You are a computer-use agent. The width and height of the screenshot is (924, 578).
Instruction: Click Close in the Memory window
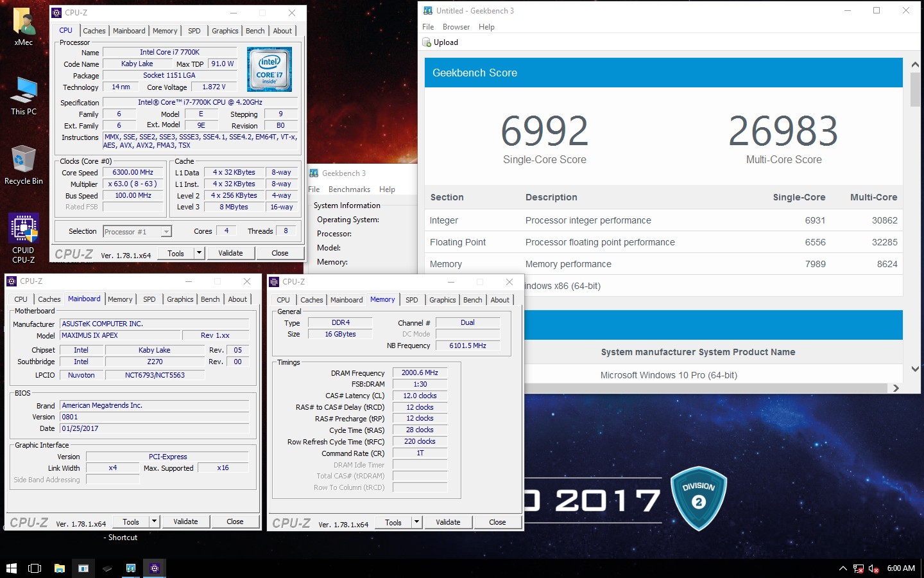(x=497, y=522)
